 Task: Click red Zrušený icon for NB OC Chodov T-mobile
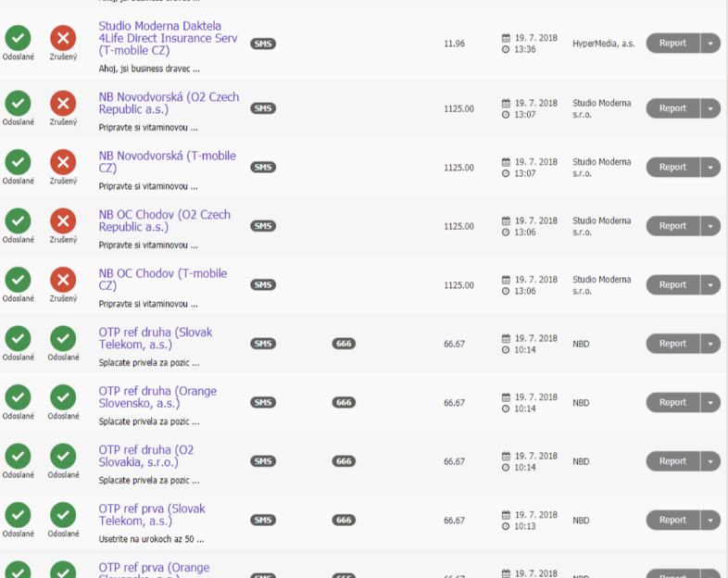(63, 280)
